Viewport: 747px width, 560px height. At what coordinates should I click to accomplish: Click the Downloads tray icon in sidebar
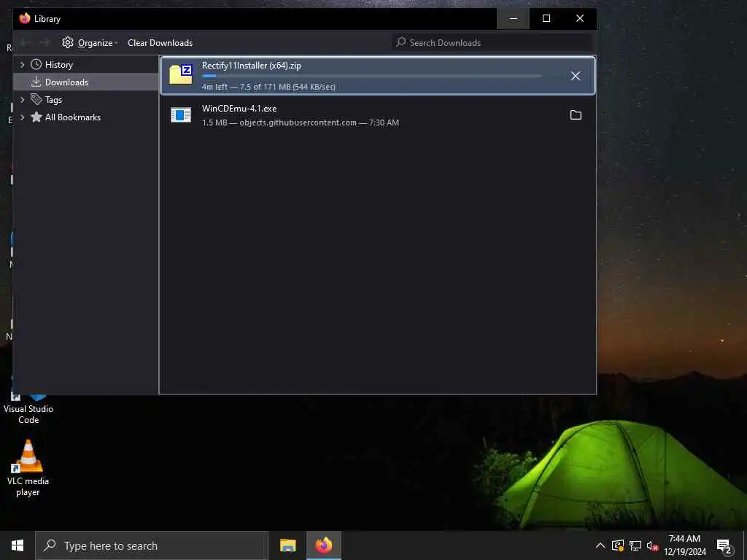pyautogui.click(x=36, y=82)
